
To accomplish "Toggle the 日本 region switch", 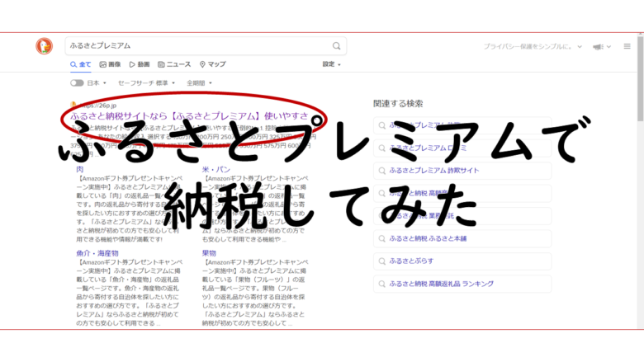I will pyautogui.click(x=77, y=82).
